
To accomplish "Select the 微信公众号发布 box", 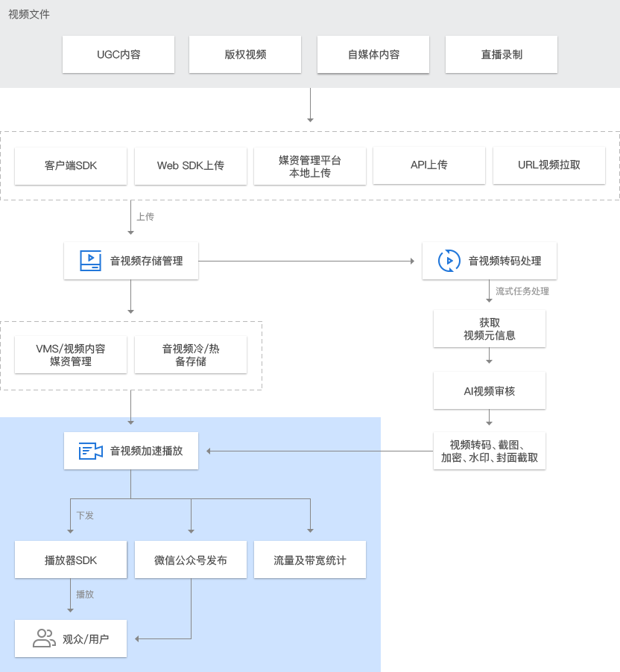I will (x=190, y=560).
